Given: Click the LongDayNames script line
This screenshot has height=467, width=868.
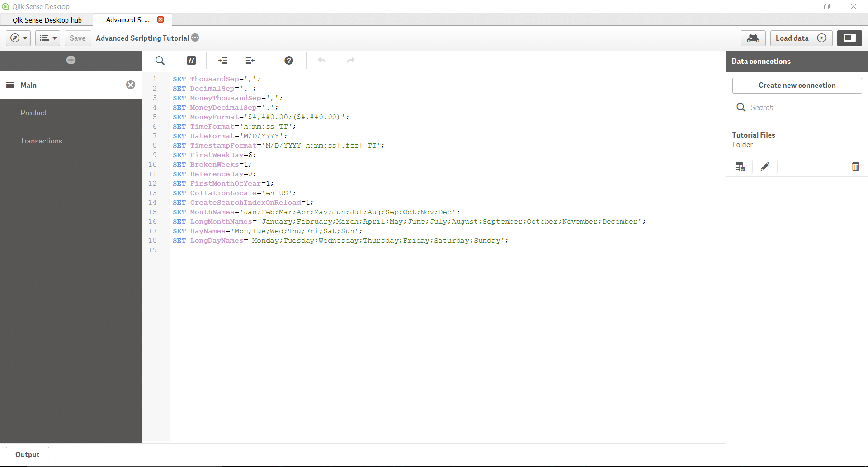Looking at the screenshot, I should (x=340, y=241).
